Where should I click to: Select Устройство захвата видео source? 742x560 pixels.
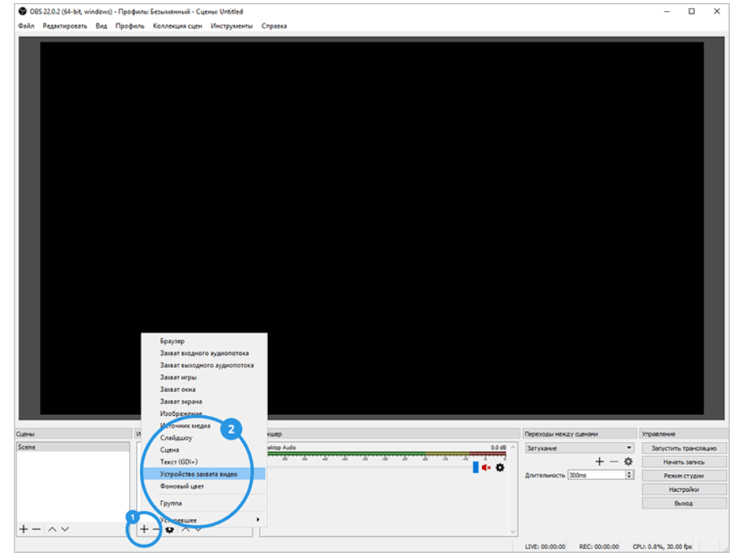(204, 474)
